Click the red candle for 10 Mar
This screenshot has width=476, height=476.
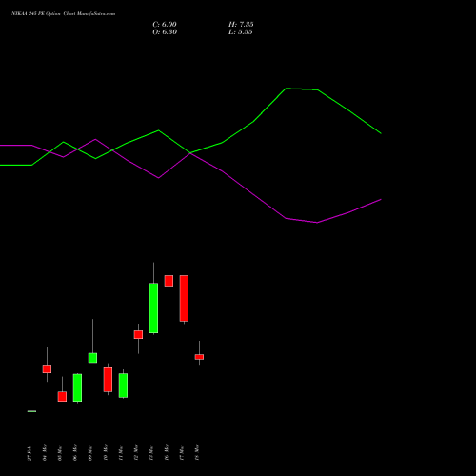[108, 380]
